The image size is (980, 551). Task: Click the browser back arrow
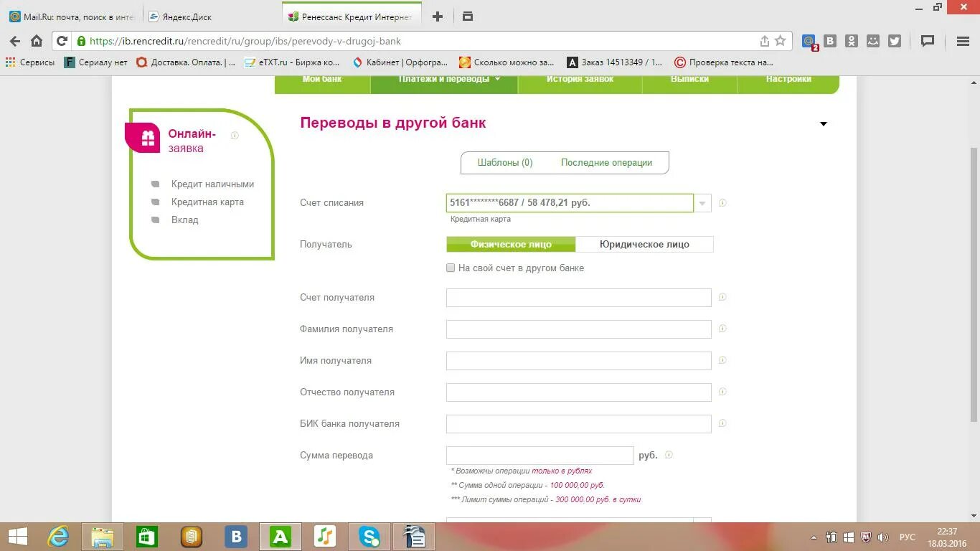click(15, 41)
